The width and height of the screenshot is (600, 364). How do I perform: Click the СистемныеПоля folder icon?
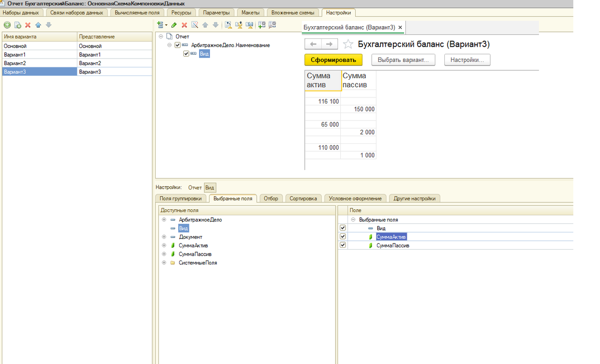(x=173, y=263)
